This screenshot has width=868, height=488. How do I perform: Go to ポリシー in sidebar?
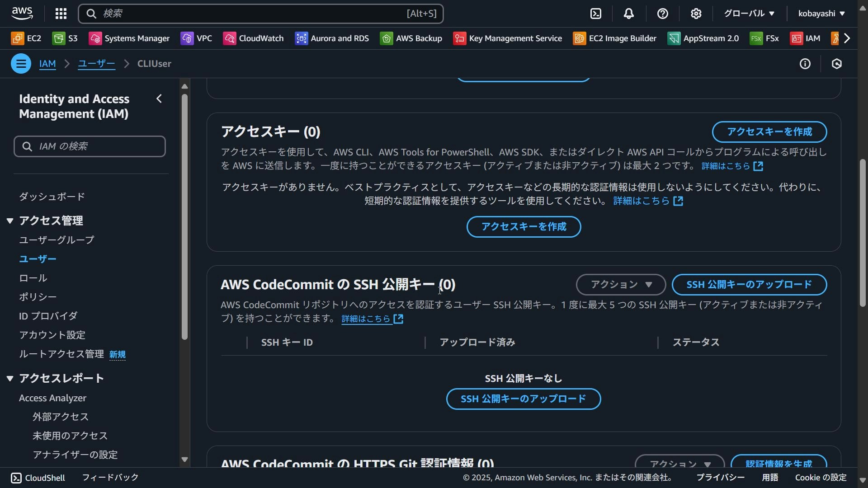(x=38, y=297)
